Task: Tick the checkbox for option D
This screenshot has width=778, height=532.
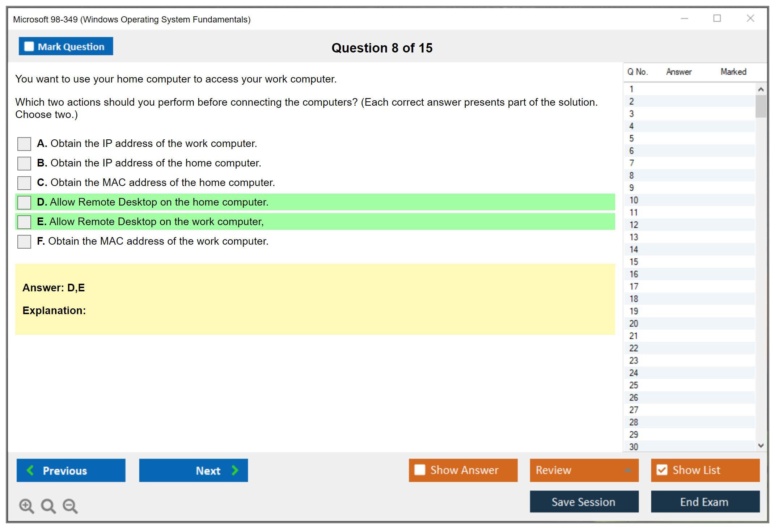Action: [x=24, y=202]
